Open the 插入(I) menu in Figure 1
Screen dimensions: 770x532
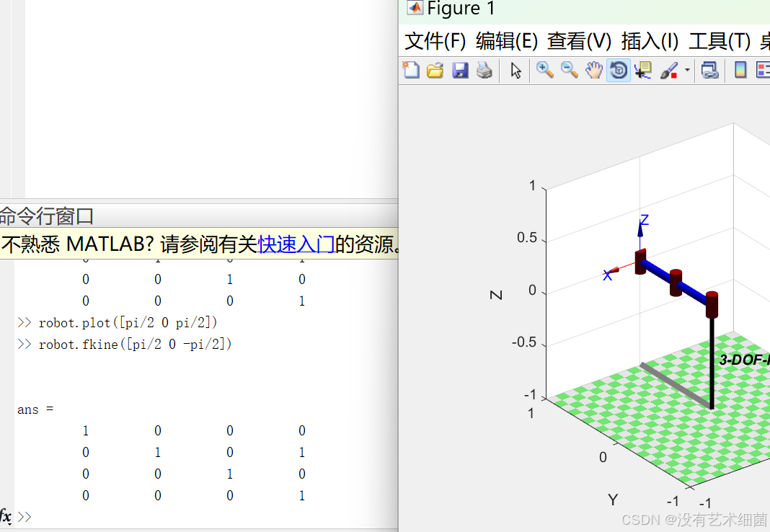pyautogui.click(x=650, y=41)
